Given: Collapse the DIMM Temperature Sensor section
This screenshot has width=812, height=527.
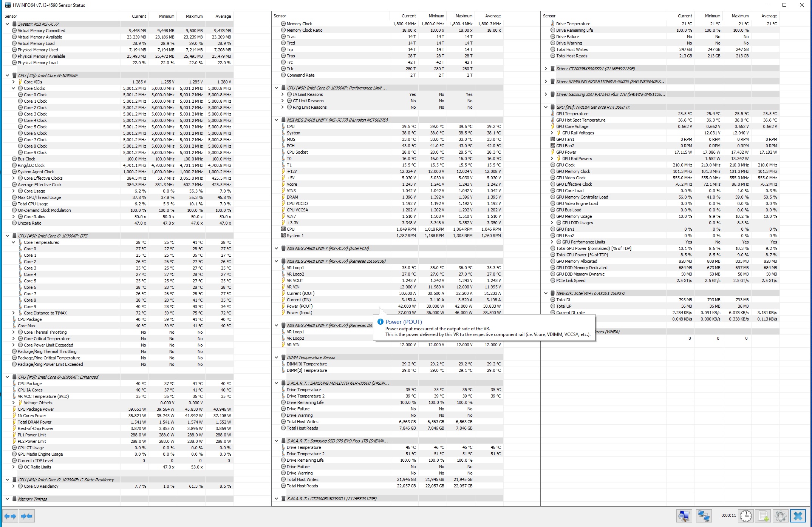Looking at the screenshot, I should (277, 357).
